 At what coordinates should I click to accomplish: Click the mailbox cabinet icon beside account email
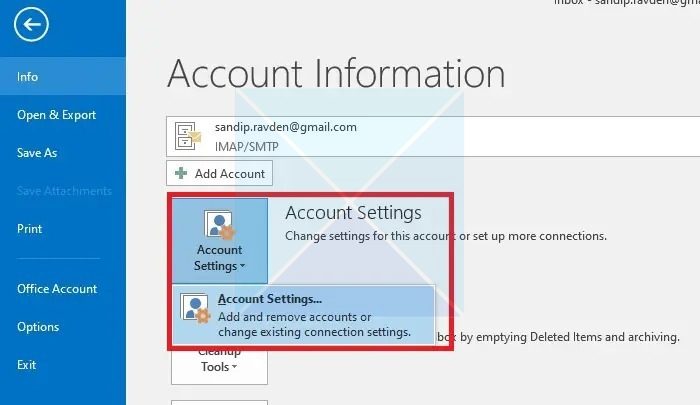(x=187, y=136)
